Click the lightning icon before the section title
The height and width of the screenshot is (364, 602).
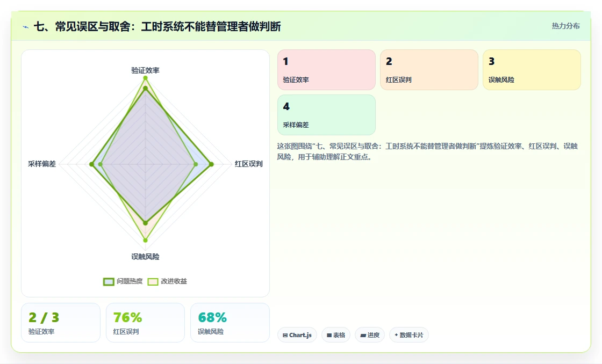click(26, 27)
